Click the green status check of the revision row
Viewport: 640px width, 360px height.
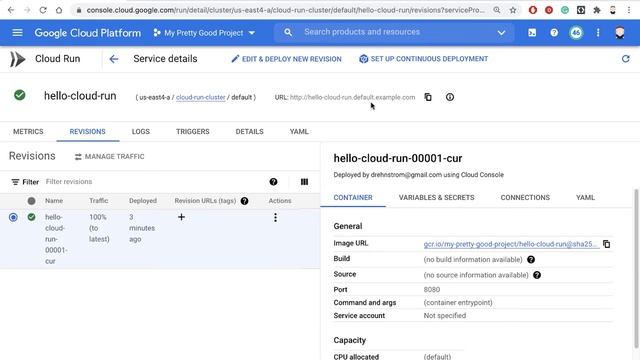tap(31, 217)
